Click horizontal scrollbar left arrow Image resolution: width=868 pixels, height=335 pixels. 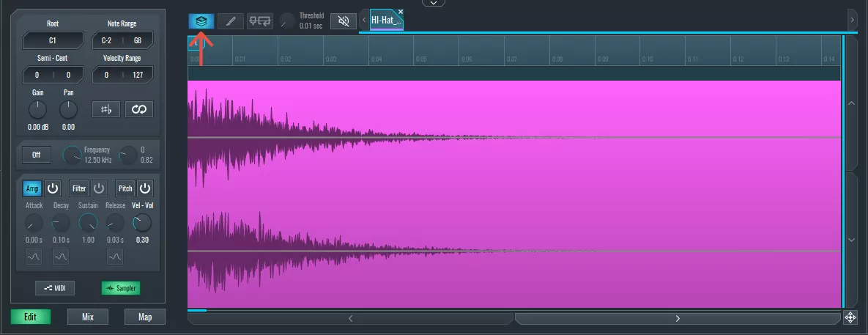click(350, 318)
